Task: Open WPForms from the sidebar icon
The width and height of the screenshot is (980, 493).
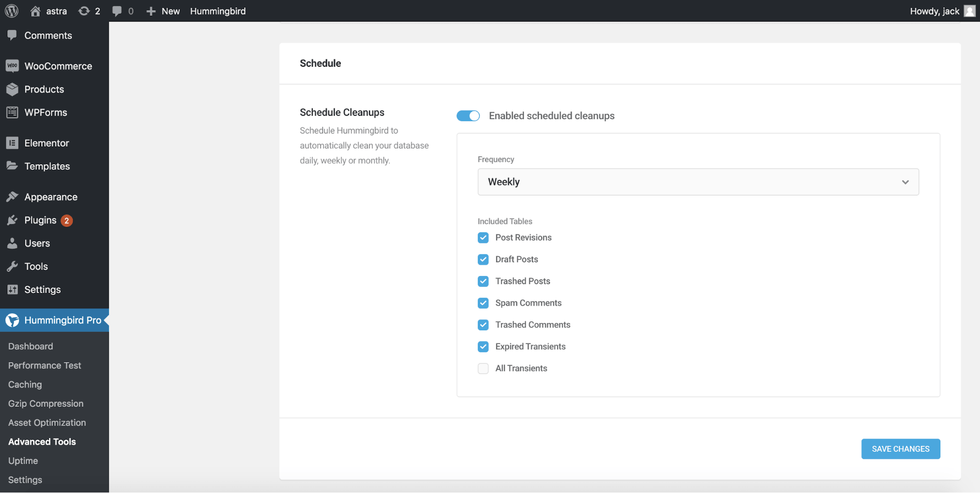Action: point(12,112)
